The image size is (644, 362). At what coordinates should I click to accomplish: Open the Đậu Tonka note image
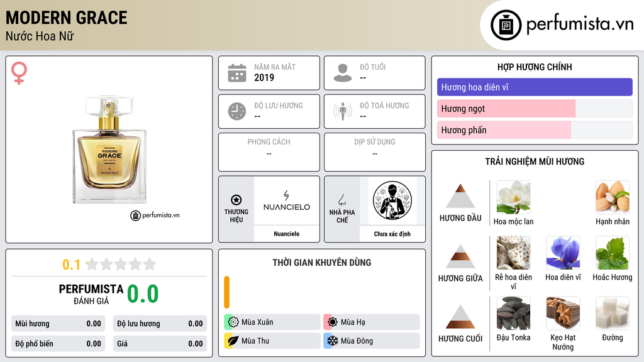513,313
